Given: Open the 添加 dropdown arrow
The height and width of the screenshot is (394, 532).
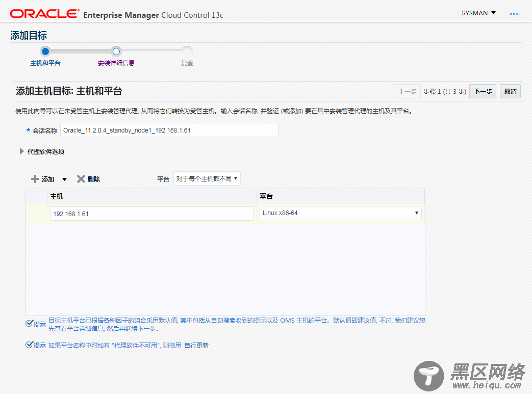Looking at the screenshot, I should (64, 179).
